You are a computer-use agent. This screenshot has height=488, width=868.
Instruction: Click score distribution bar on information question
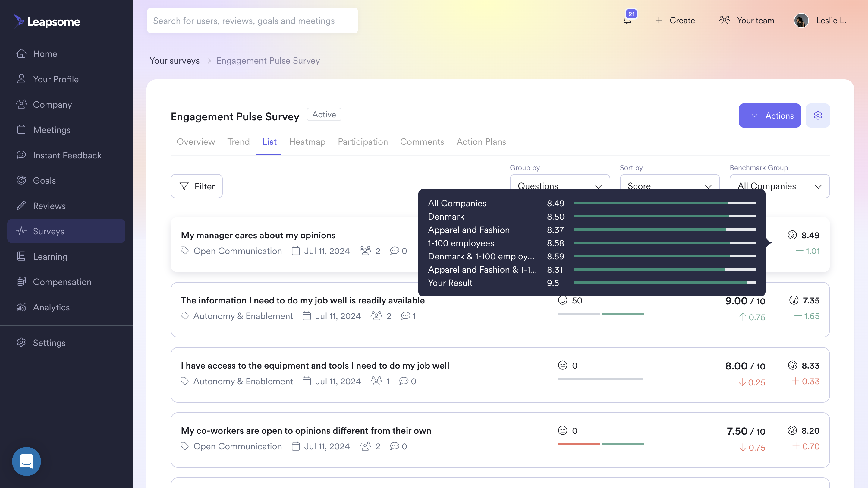pyautogui.click(x=601, y=314)
